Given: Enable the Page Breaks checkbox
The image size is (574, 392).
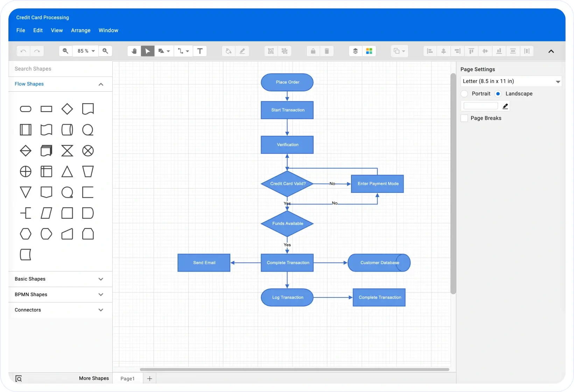Looking at the screenshot, I should (464, 118).
